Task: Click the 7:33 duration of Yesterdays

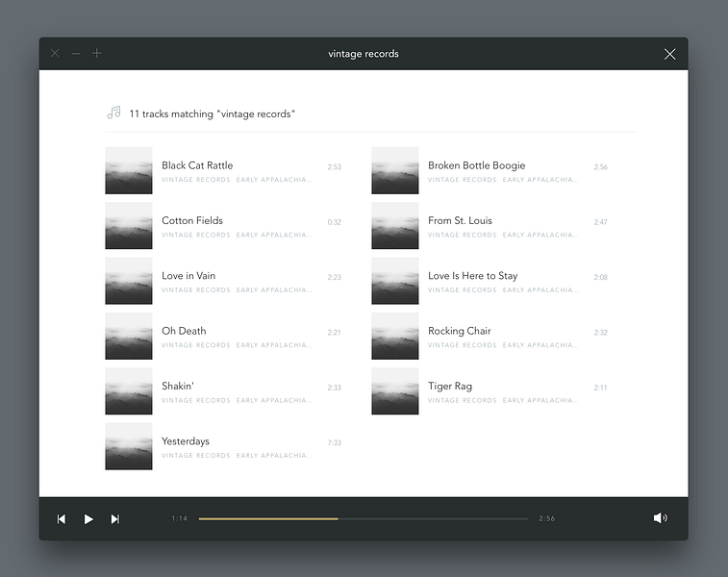Action: tap(335, 442)
